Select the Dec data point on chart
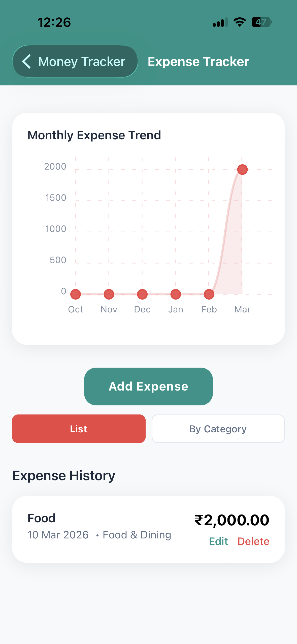 [142, 294]
